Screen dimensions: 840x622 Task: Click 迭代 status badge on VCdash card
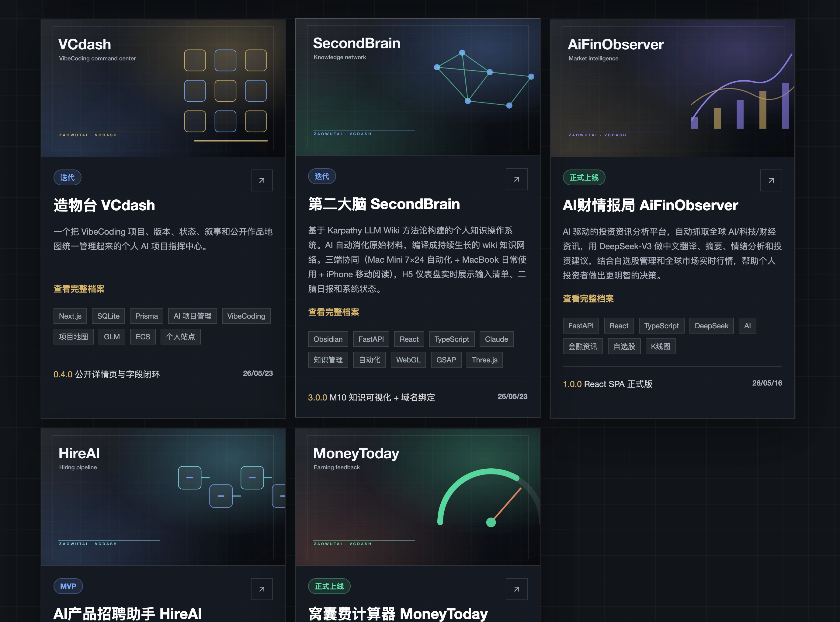68,177
